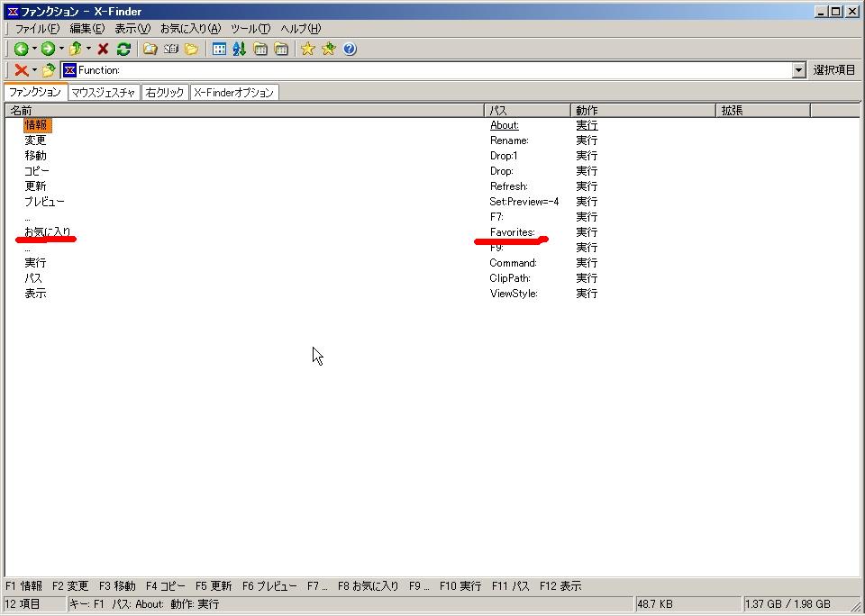This screenshot has width=865, height=616.
Task: Open the folder search magnifier icon
Action: click(150, 49)
